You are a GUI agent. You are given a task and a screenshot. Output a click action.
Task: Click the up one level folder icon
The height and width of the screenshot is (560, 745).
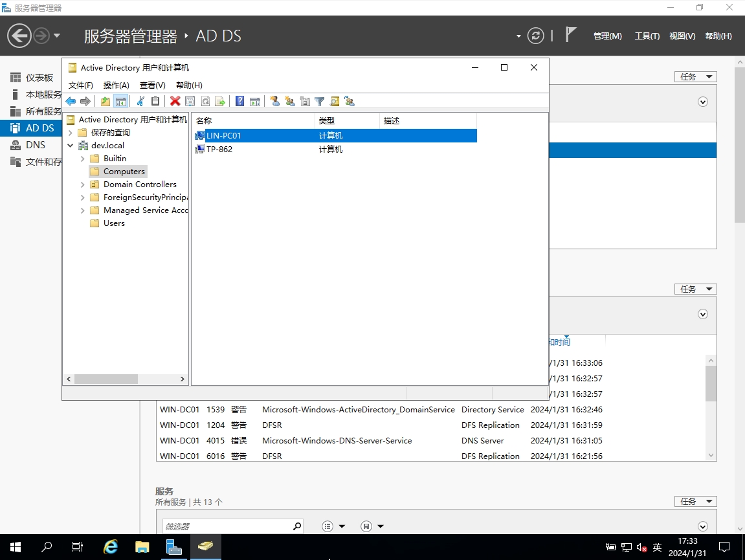[106, 101]
